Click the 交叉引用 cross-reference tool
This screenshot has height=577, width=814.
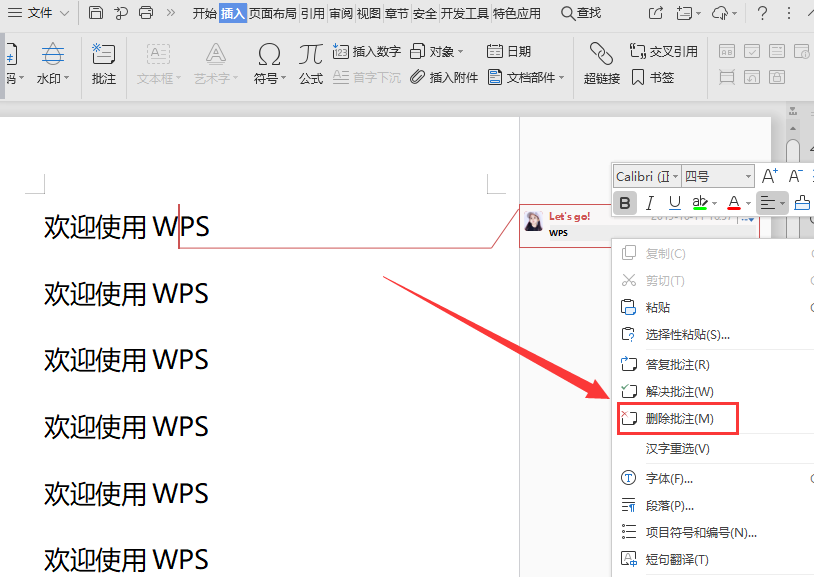point(663,51)
